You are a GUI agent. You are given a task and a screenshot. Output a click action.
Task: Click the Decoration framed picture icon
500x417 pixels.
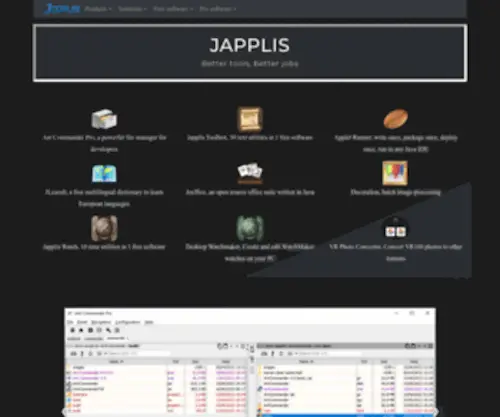(x=395, y=173)
